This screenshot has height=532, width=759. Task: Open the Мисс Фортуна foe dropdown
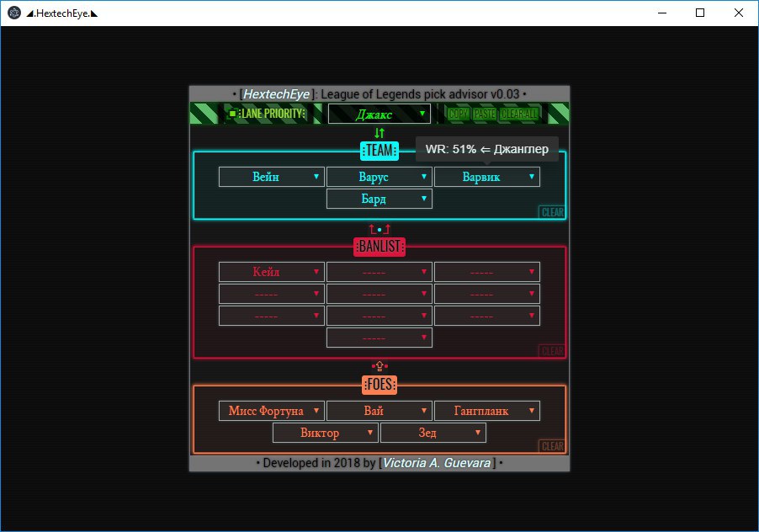(x=272, y=411)
